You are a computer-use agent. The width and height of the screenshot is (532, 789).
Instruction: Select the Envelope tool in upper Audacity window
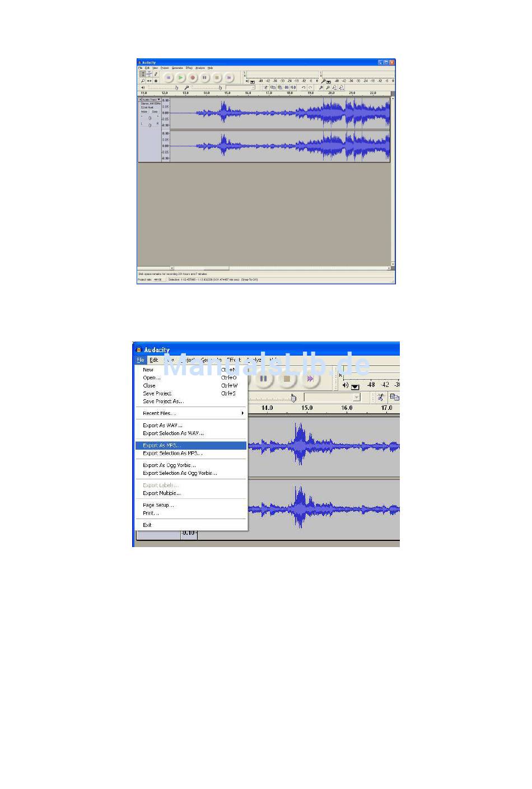pos(150,74)
